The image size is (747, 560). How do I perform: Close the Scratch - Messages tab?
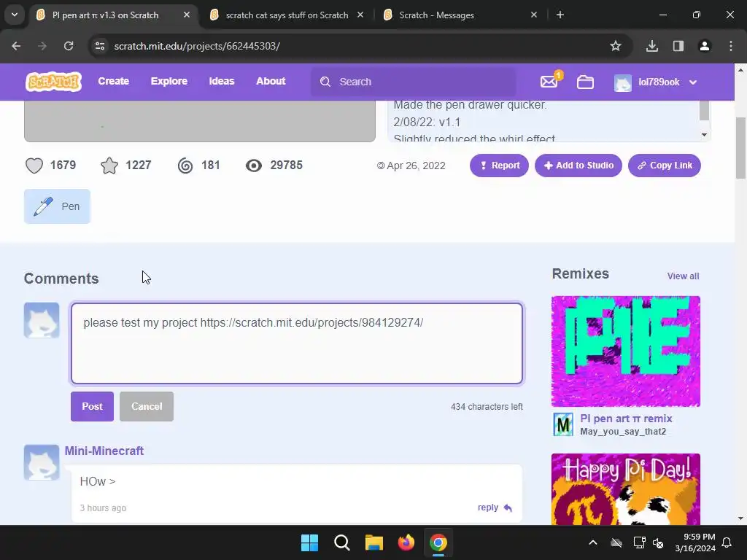point(534,15)
